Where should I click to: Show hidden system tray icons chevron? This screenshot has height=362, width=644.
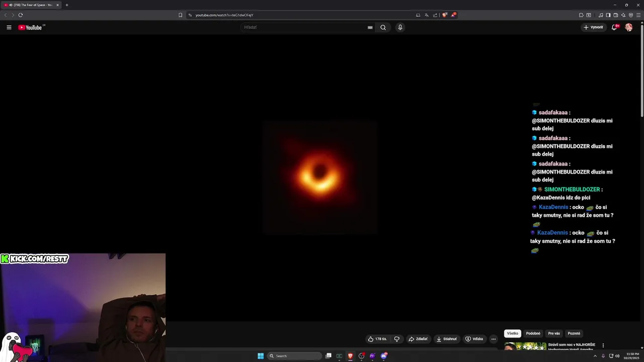coord(596,356)
